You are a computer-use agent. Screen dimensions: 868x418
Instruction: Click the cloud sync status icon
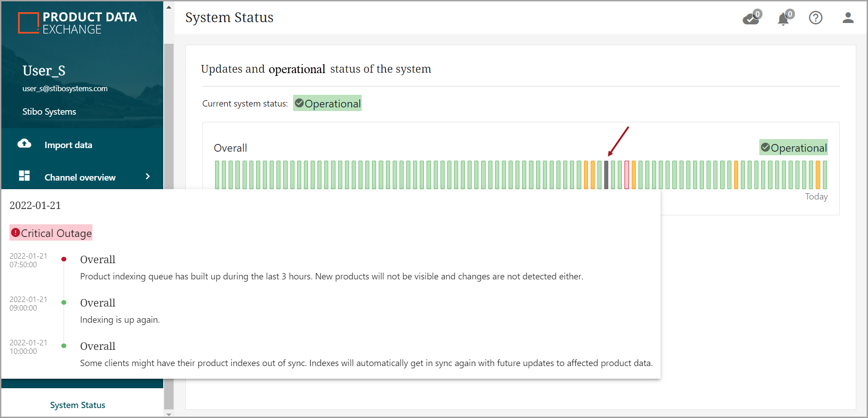751,18
